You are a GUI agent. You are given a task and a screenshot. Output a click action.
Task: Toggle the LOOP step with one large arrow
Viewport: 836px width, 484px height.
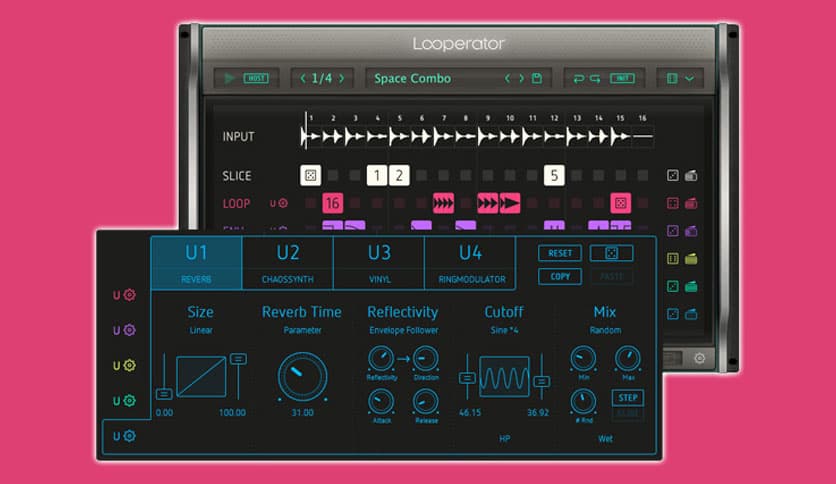pyautogui.click(x=510, y=203)
